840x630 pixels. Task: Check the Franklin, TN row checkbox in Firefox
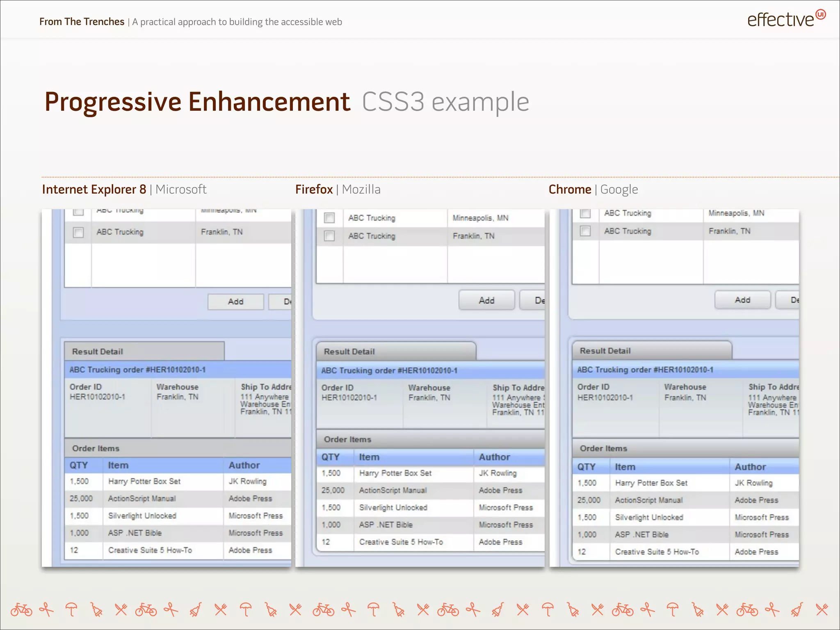(329, 236)
